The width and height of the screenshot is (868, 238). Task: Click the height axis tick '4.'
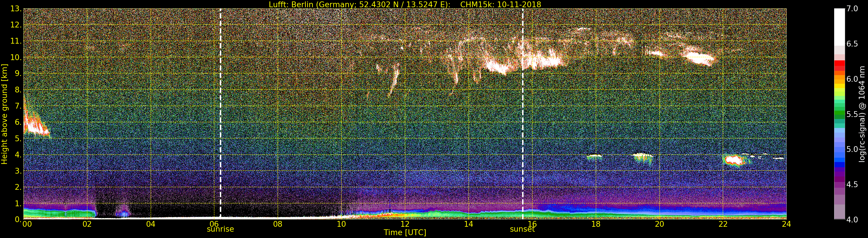[x=18, y=155]
